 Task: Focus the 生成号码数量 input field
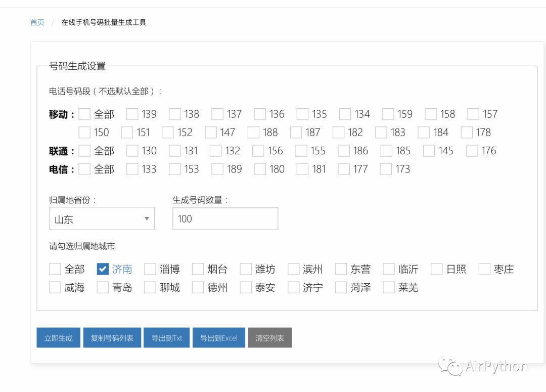[225, 219]
